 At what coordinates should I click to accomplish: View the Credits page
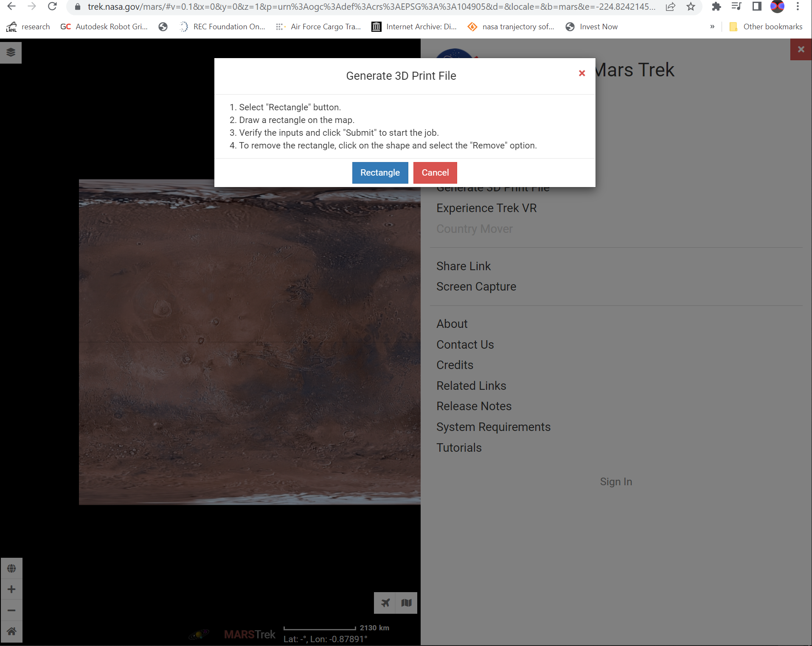(x=455, y=365)
